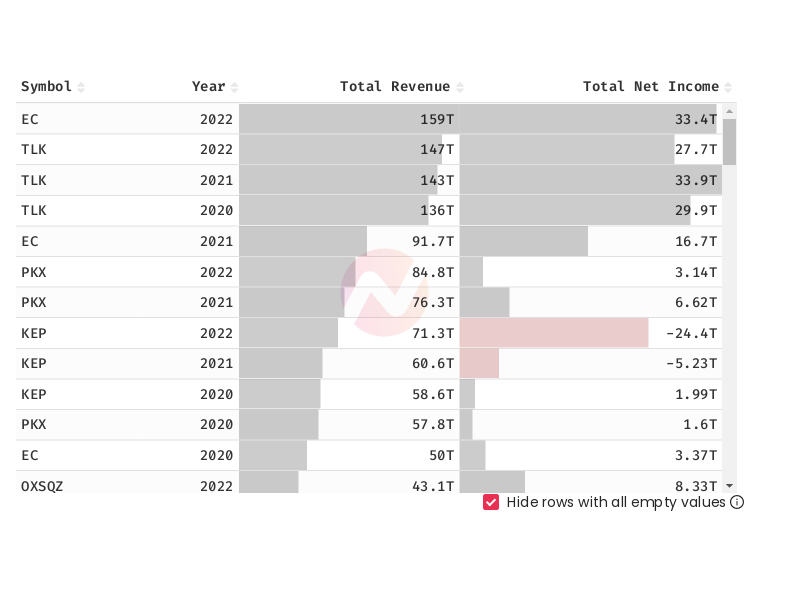
Task: Click the scrollbar up arrow
Action: coord(730,111)
